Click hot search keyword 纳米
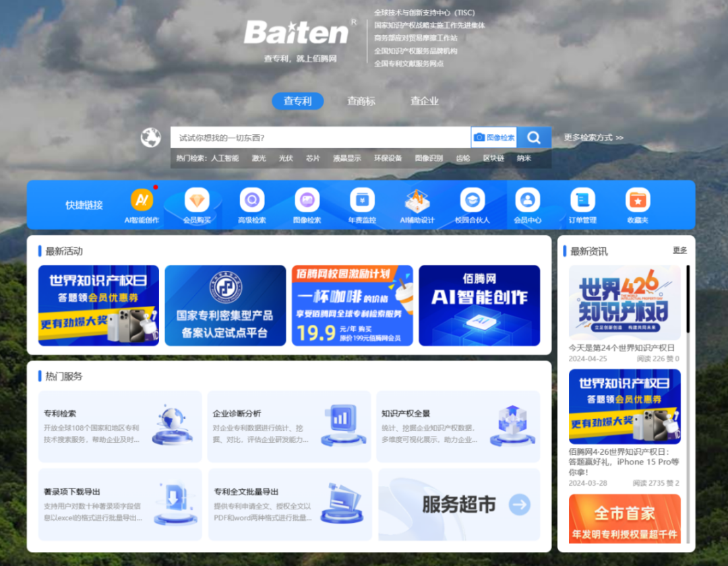Image resolution: width=728 pixels, height=566 pixels. tap(524, 158)
